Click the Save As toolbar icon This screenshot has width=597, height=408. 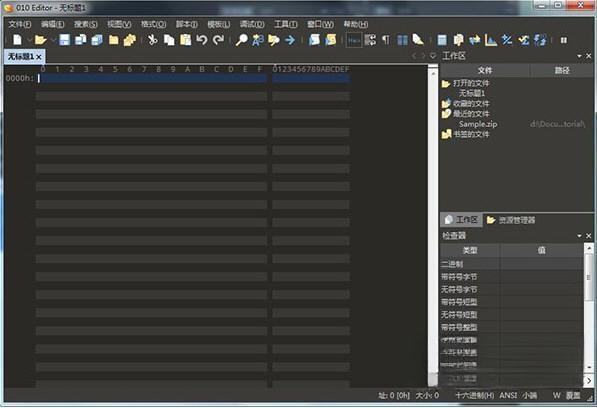[x=80, y=40]
